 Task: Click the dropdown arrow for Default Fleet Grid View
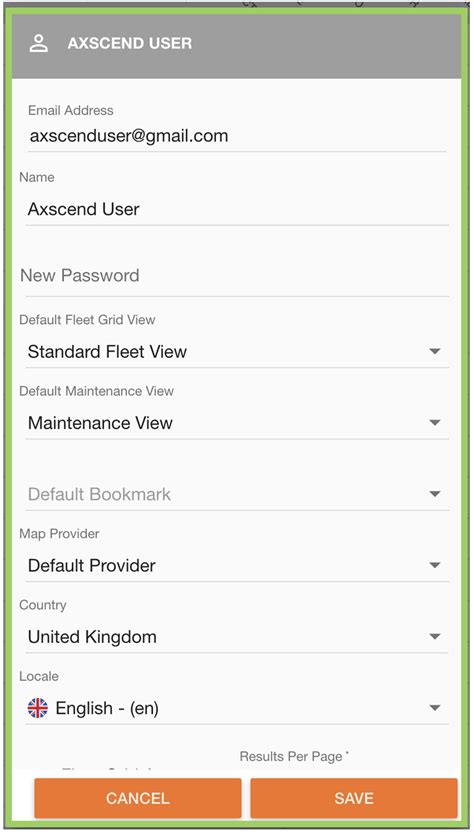tap(435, 352)
